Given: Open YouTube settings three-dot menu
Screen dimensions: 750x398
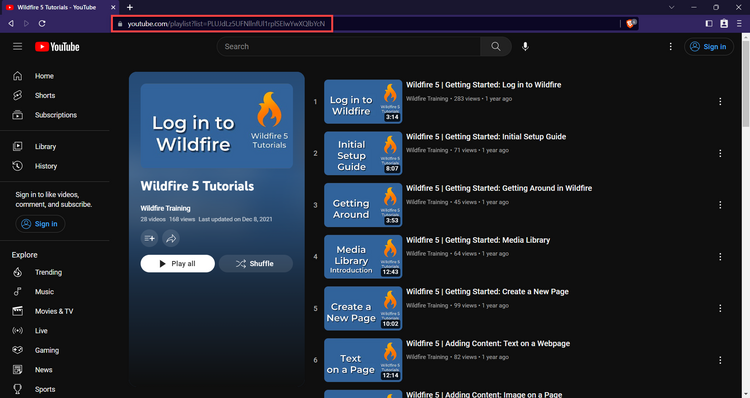Looking at the screenshot, I should tap(671, 46).
